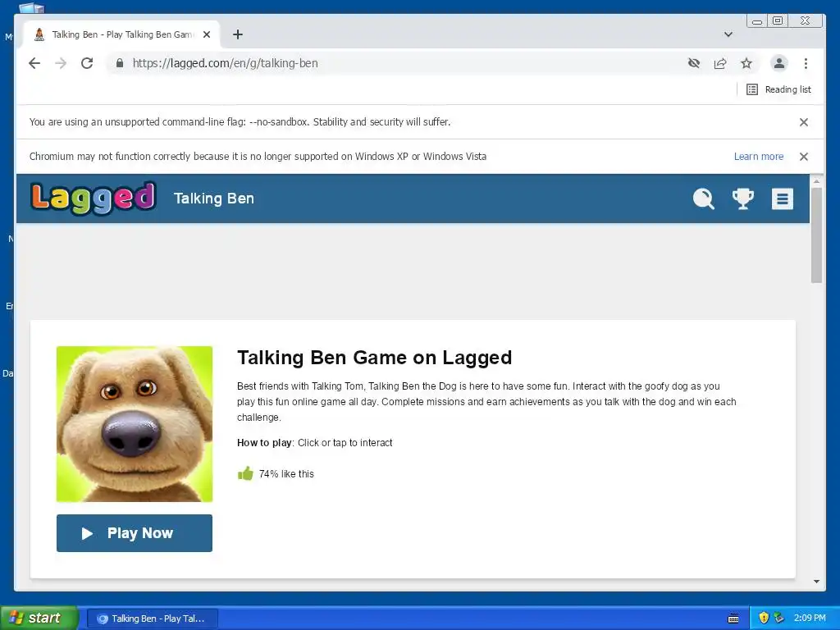The image size is (840, 630).
Task: Click the browser forward arrow
Action: 61,63
